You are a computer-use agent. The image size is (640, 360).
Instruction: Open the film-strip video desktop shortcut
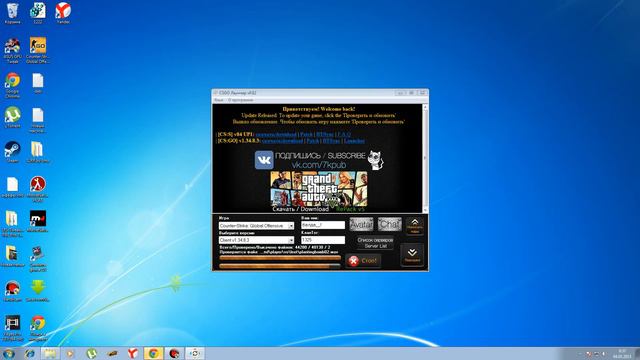(13, 327)
